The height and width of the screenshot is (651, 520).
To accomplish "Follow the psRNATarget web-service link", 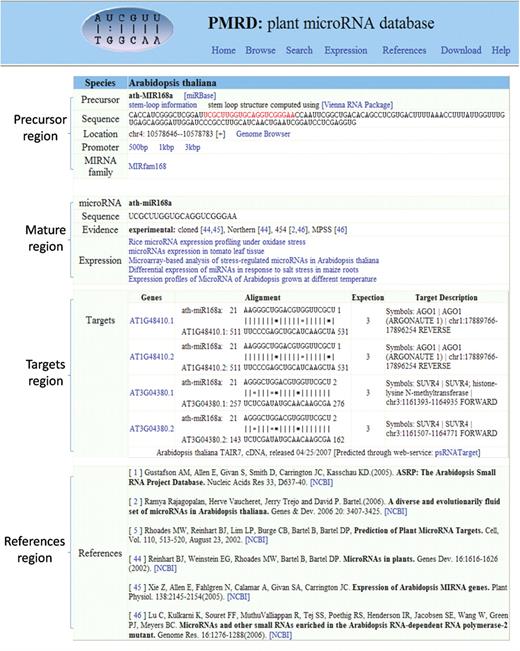I will (x=457, y=453).
